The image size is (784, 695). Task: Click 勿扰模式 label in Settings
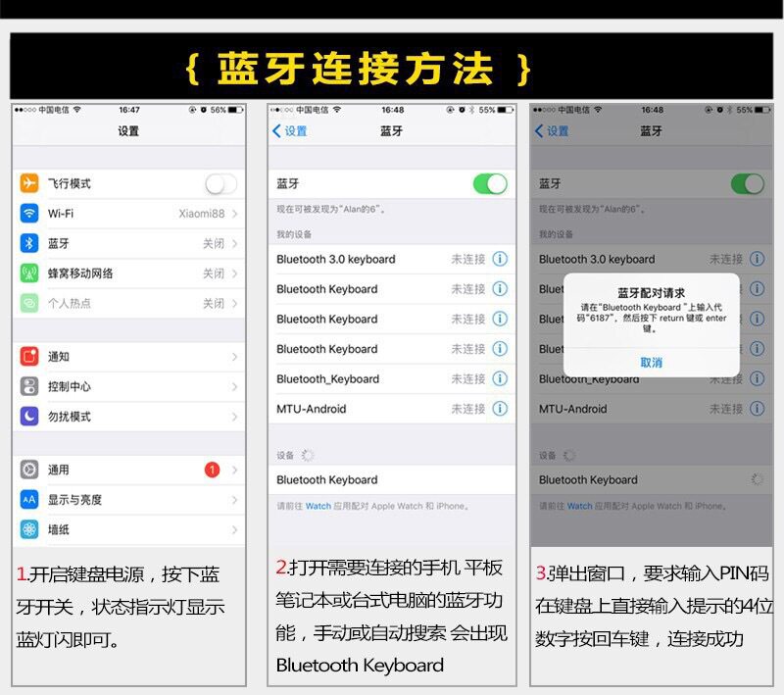click(x=69, y=417)
